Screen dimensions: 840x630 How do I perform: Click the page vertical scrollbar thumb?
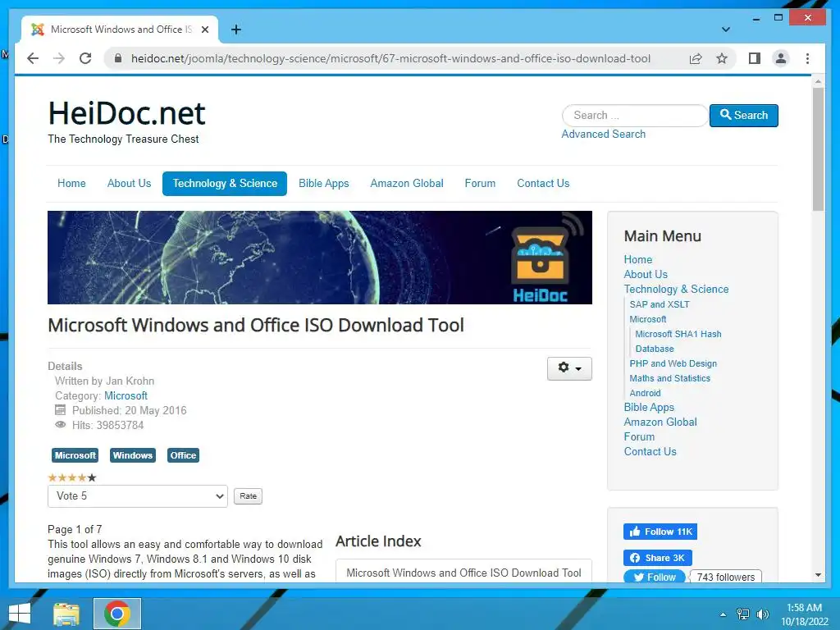818,149
